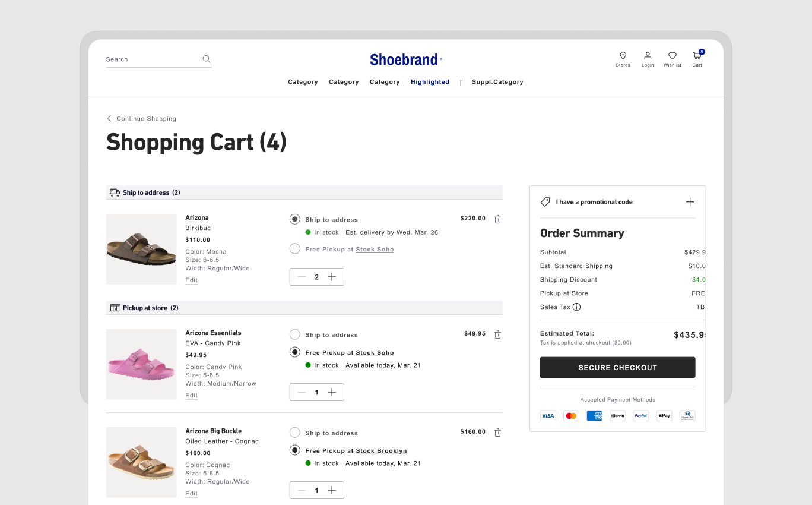Image resolution: width=812 pixels, height=505 pixels.
Task: Delete the Arizona Birkibuc item with trash icon
Action: (497, 219)
